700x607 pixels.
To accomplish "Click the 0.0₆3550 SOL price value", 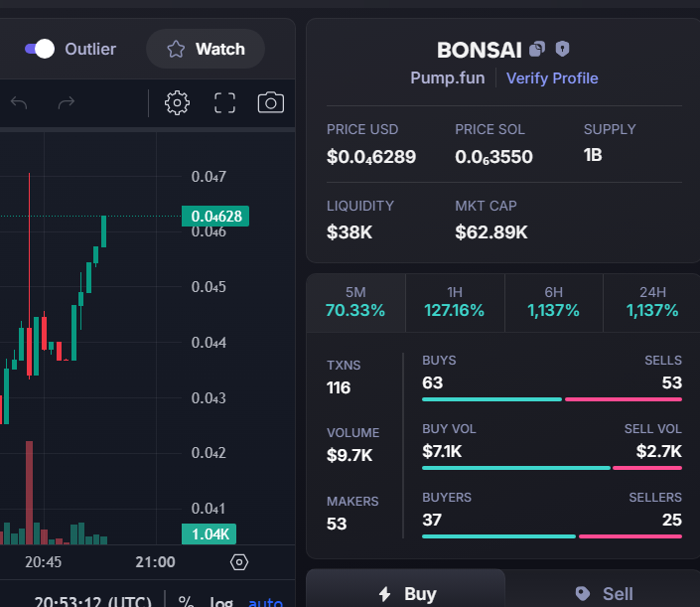I will click(x=493, y=157).
